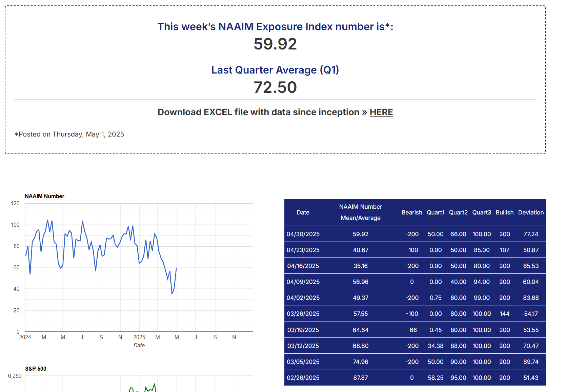Click the Quart3 value 94.00
Image resolution: width=565 pixels, height=392 pixels.
tap(482, 282)
